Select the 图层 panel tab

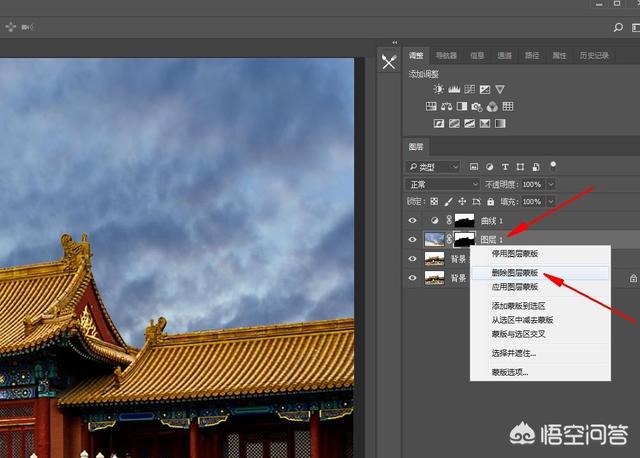coord(416,147)
